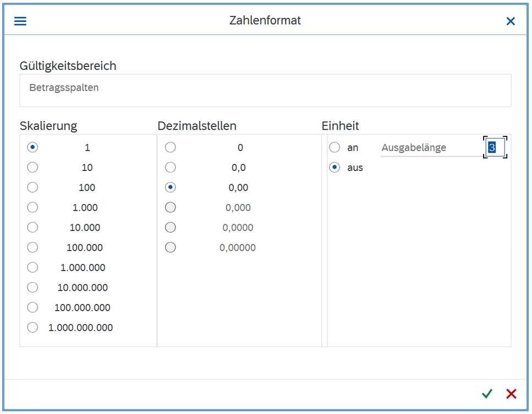Screen dimensions: 532x414
Task: Set scaling to 1.000
Action: pyautogui.click(x=33, y=207)
